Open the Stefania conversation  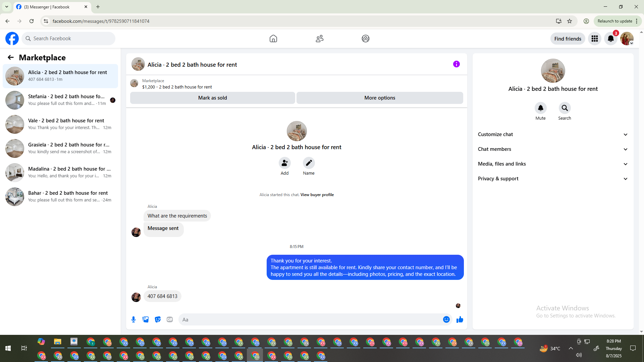coord(60,100)
